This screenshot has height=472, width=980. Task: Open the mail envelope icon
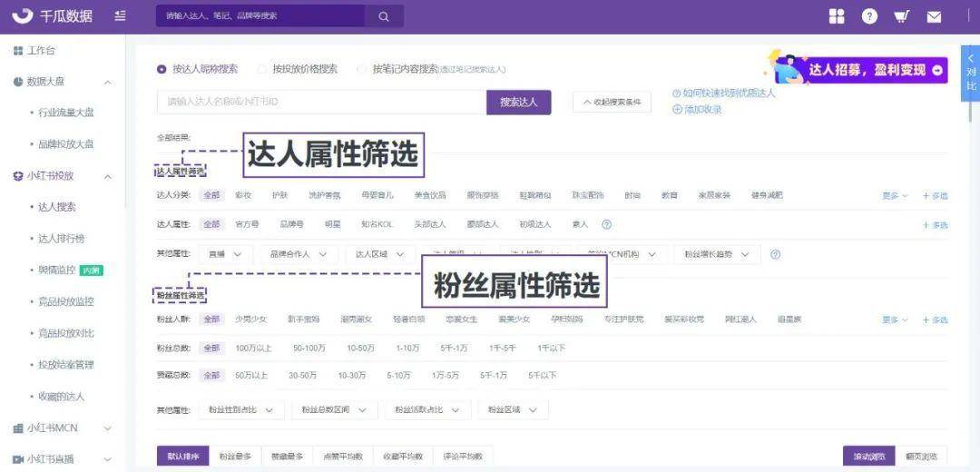[934, 17]
